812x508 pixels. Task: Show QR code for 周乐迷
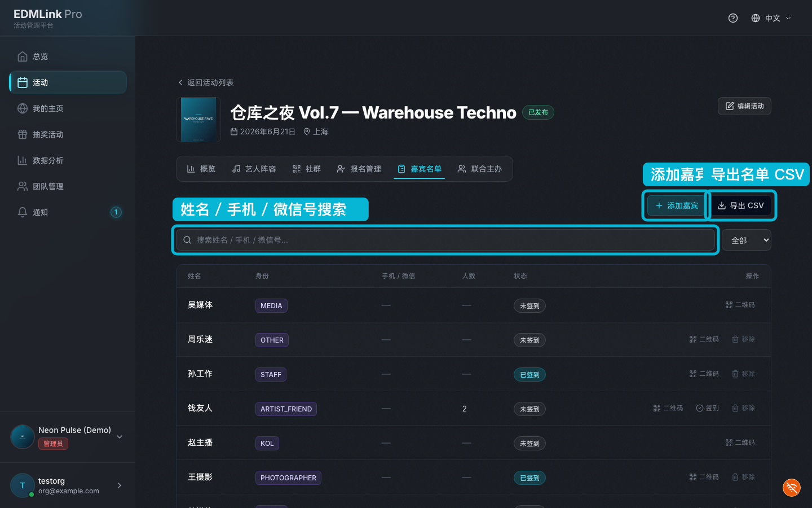click(x=704, y=339)
